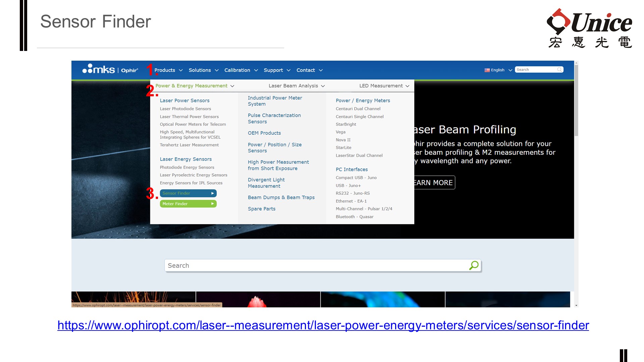Click the chevron beside LED Measurement

(407, 86)
